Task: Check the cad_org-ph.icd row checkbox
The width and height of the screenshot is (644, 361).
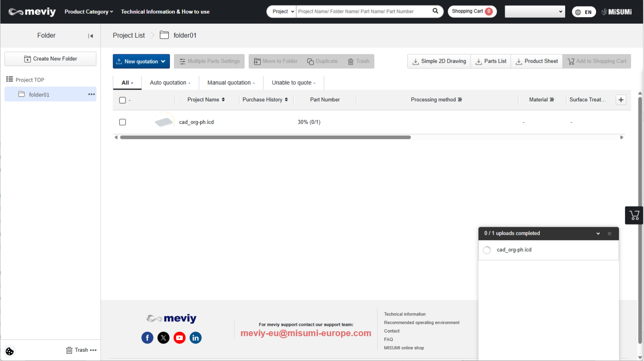Action: (x=123, y=122)
